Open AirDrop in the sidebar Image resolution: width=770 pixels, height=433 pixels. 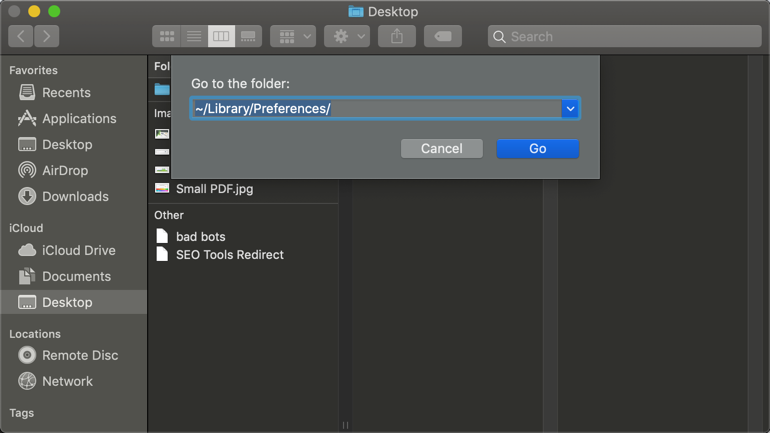[x=65, y=170]
